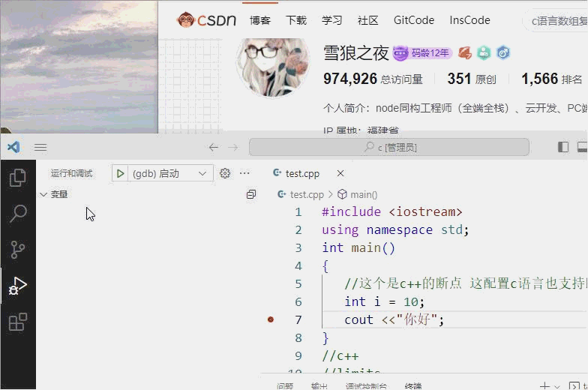Open the Run and Debug view
This screenshot has width=588, height=390.
pos(18,285)
